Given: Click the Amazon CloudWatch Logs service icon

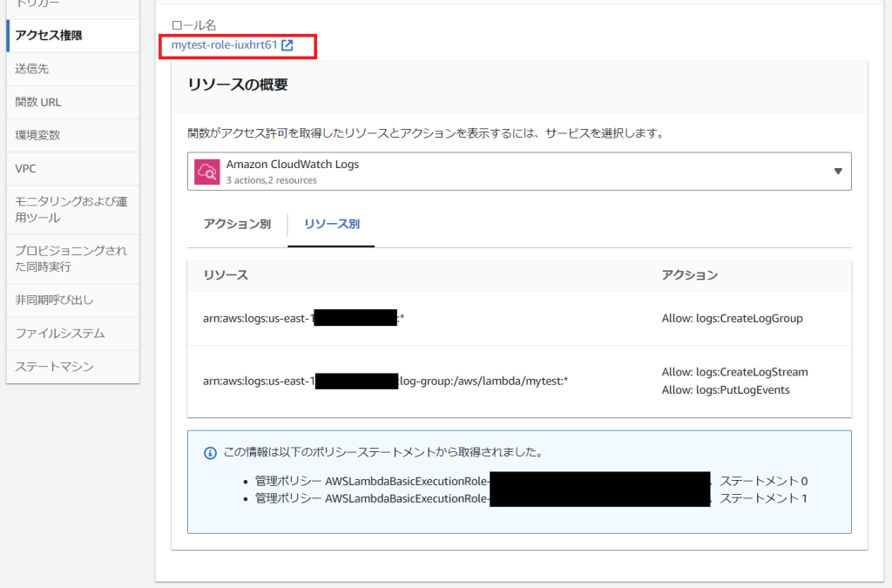Looking at the screenshot, I should click(x=207, y=171).
